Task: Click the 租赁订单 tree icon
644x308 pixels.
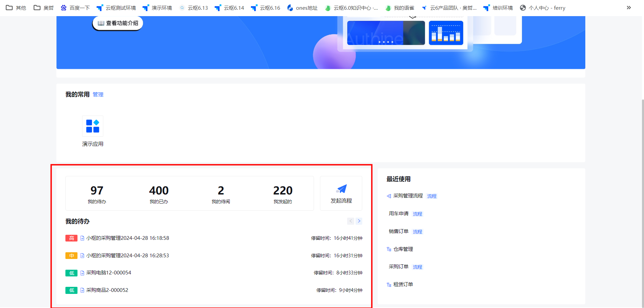Action: coord(389,284)
